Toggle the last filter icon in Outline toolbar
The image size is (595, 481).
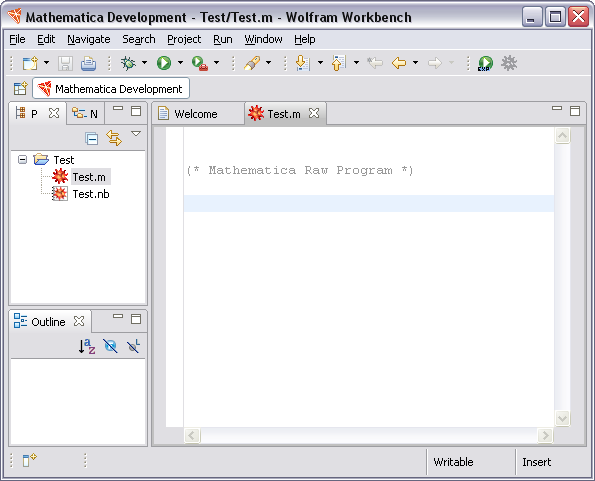tap(133, 346)
